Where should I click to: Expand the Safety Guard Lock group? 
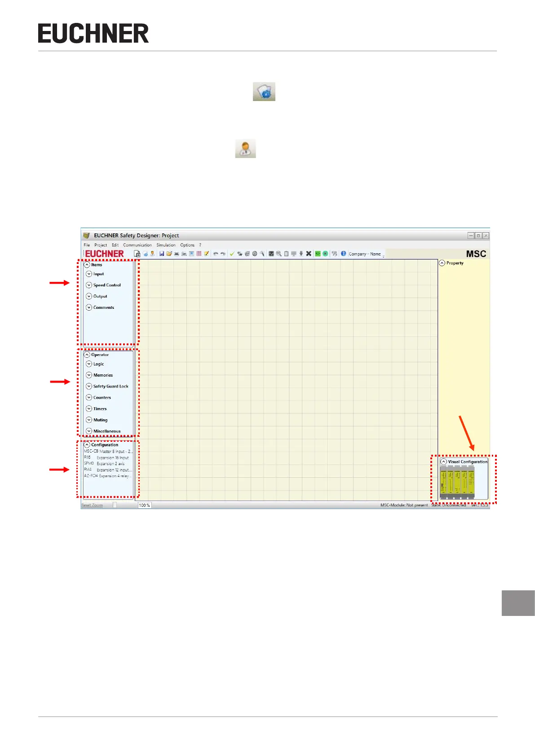tap(89, 387)
